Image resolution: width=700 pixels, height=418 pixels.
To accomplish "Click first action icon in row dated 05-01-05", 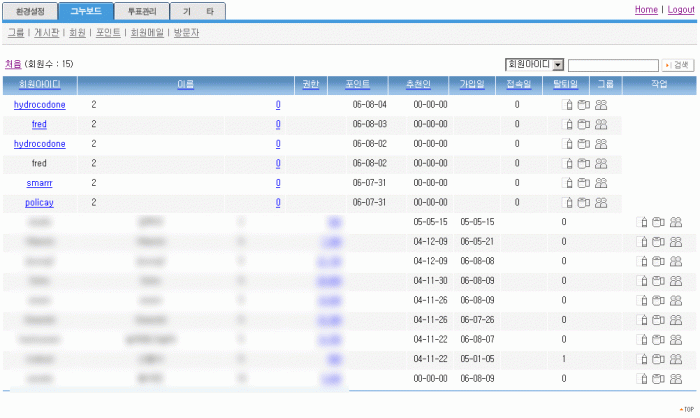I will [x=642, y=359].
